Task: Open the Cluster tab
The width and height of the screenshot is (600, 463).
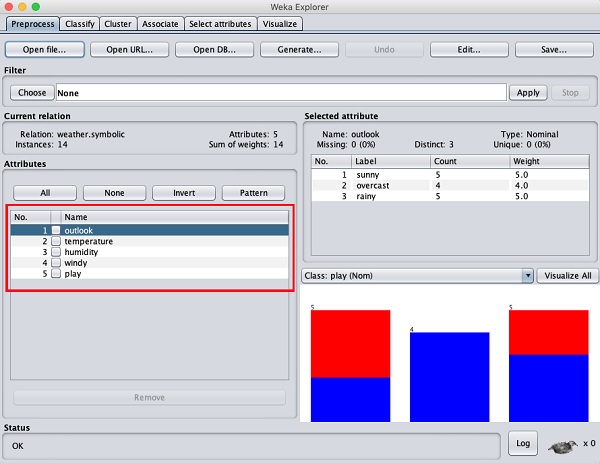Action: 117,23
